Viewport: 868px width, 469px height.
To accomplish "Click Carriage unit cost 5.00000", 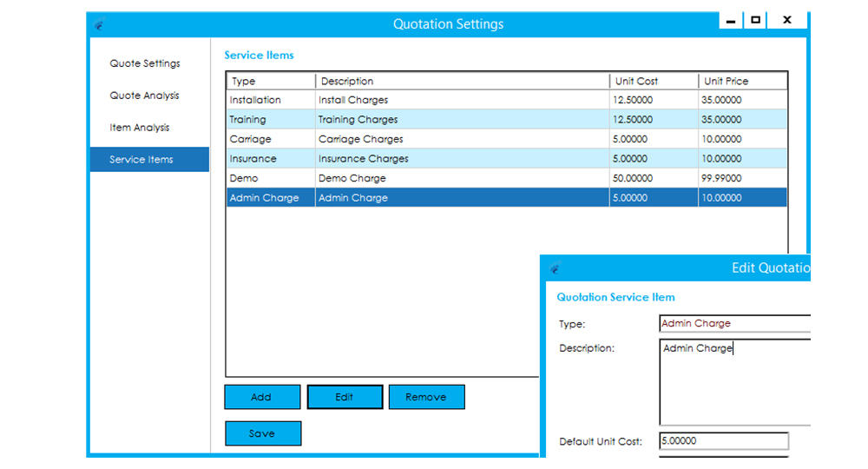I will (654, 139).
